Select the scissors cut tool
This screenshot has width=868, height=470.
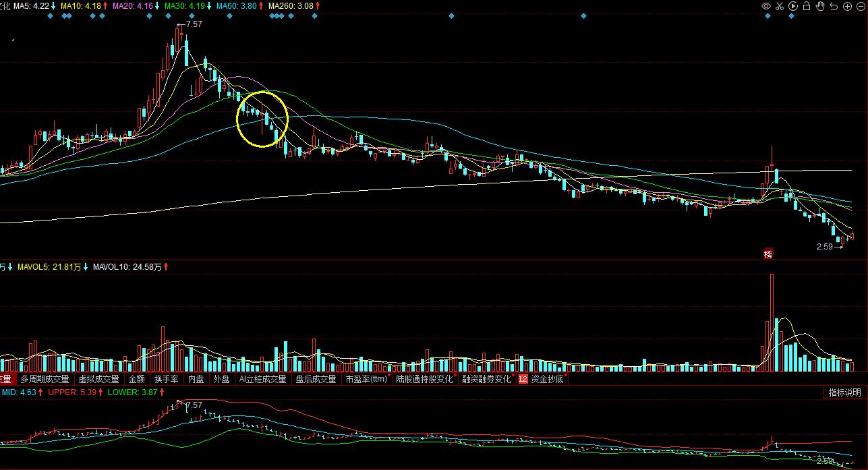pyautogui.click(x=780, y=6)
